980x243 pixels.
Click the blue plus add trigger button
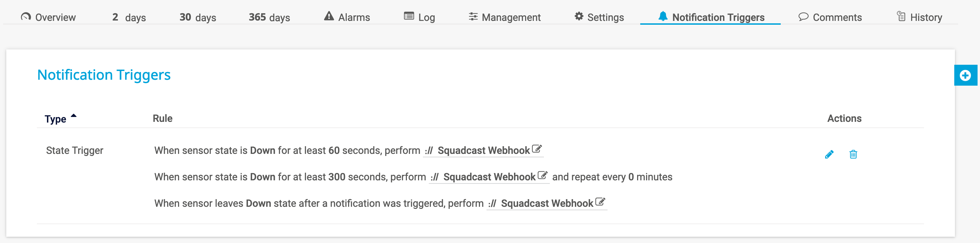[965, 76]
